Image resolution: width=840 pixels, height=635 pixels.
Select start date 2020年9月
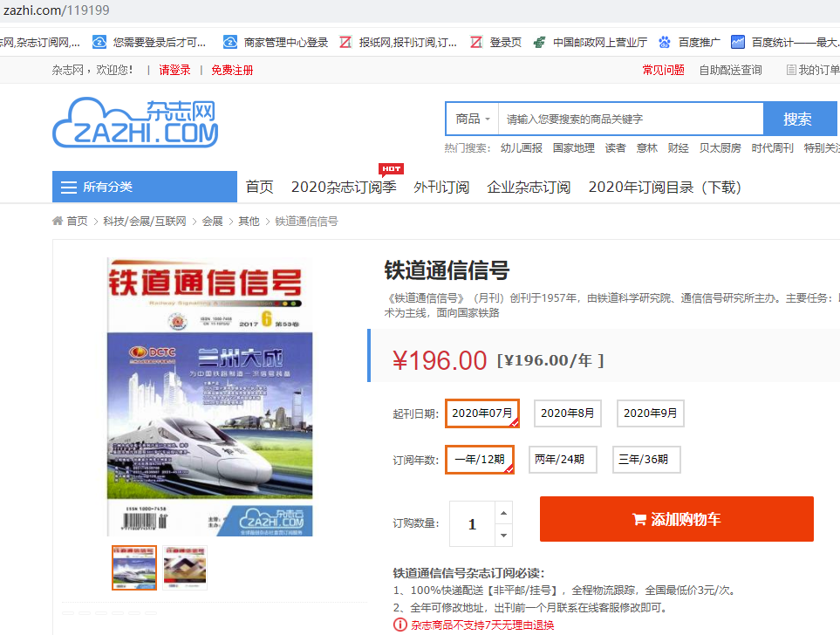coord(651,413)
